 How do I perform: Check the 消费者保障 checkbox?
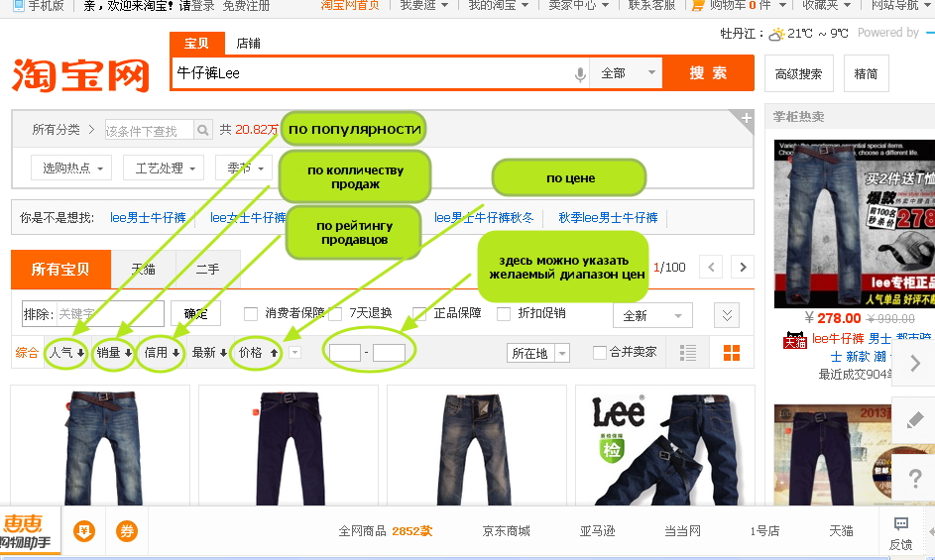point(251,313)
